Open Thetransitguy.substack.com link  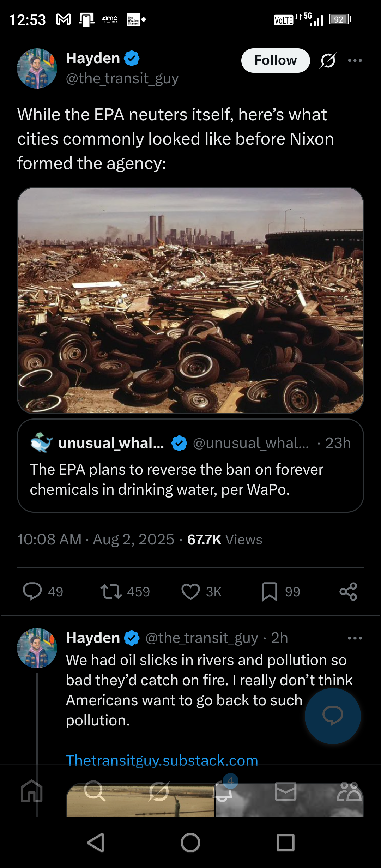point(162,760)
